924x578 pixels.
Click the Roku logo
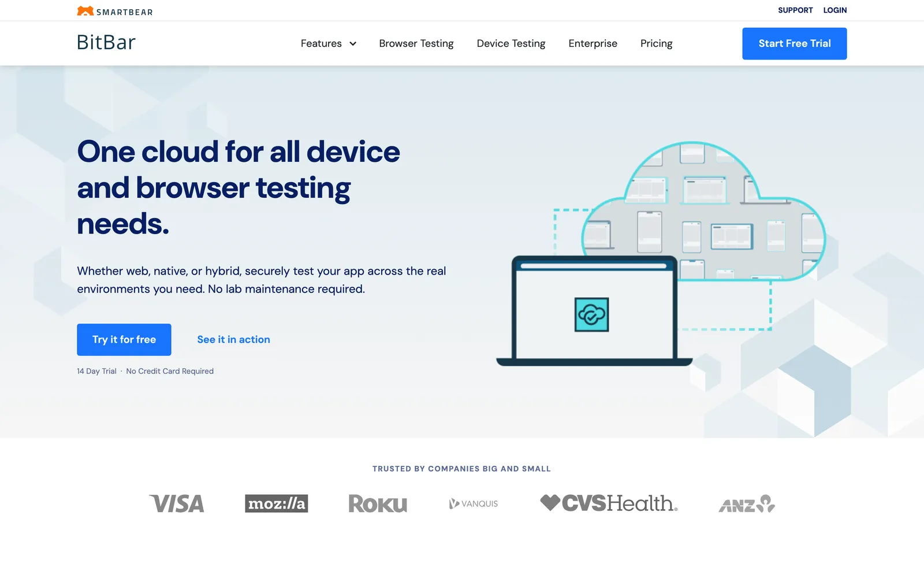point(378,503)
